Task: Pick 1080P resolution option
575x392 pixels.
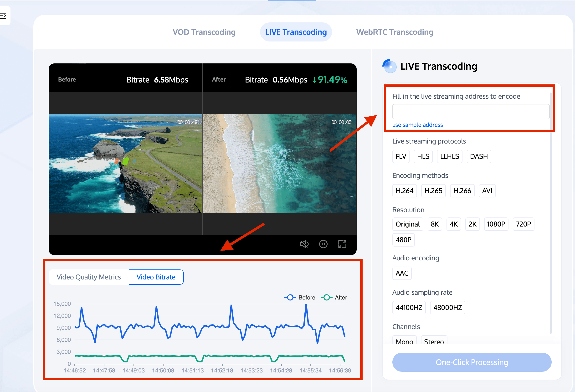Action: 496,224
